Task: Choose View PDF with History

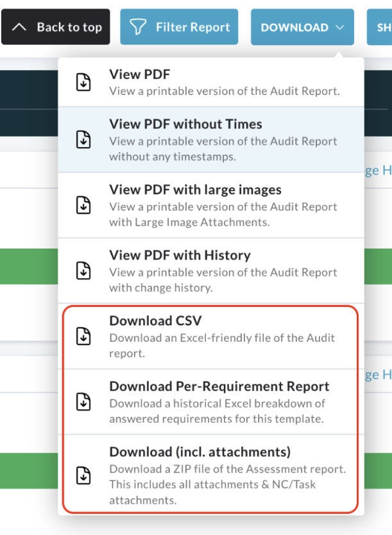Action: 211,270
